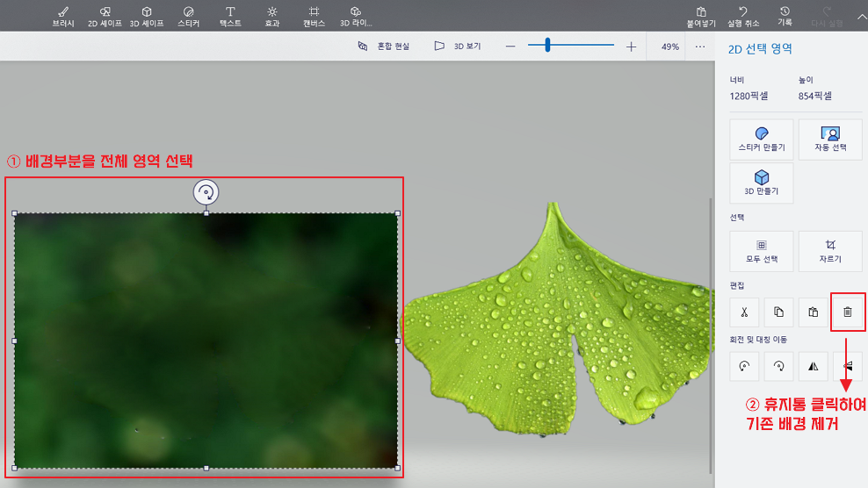The height and width of the screenshot is (488, 868).
Task: Click the zoom in plus button
Action: click(x=631, y=47)
